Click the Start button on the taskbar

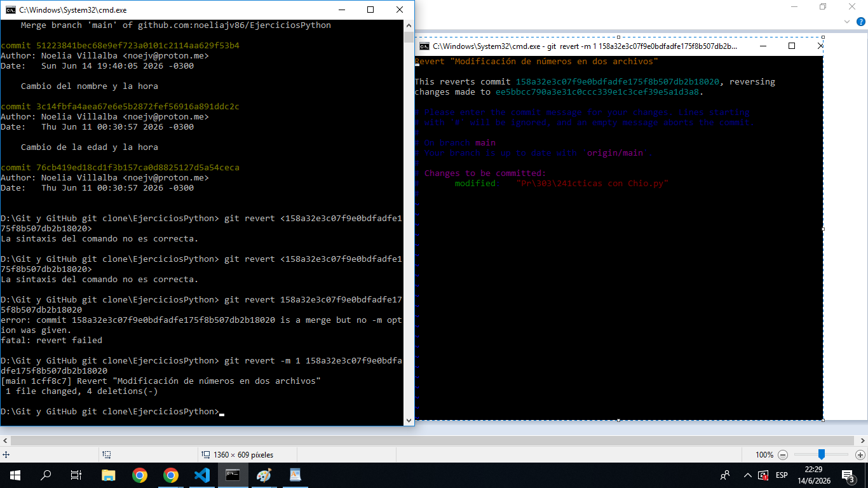pos(15,475)
